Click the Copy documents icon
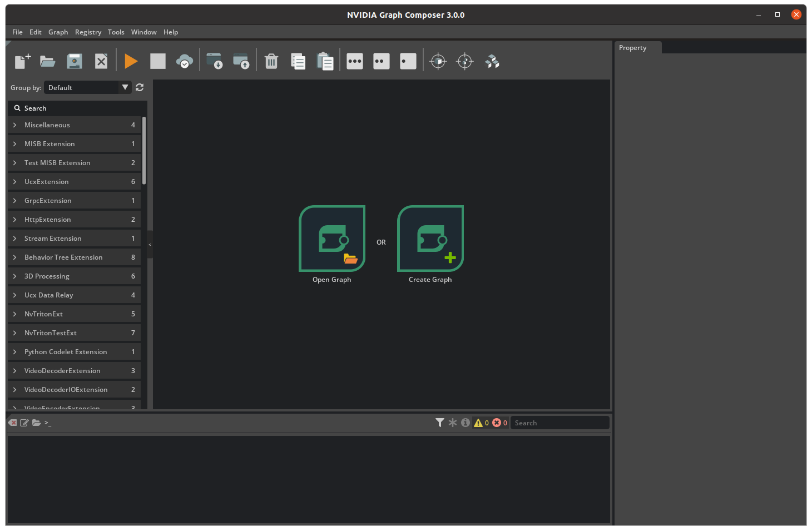812x531 pixels. [x=298, y=61]
